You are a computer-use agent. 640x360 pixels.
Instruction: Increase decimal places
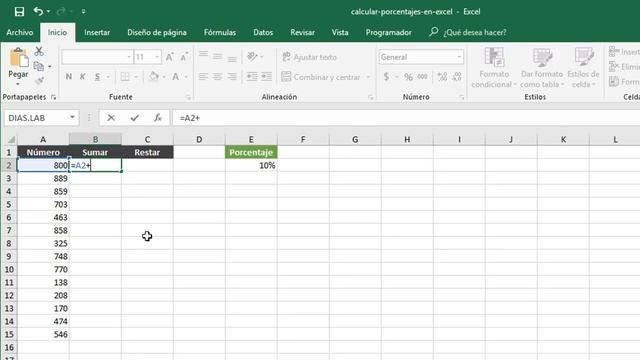pyautogui.click(x=442, y=77)
